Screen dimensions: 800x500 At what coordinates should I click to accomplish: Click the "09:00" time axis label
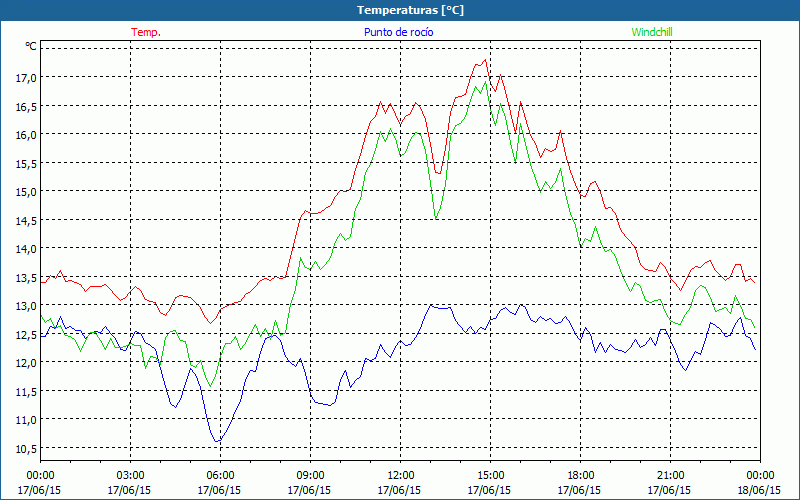click(x=310, y=476)
